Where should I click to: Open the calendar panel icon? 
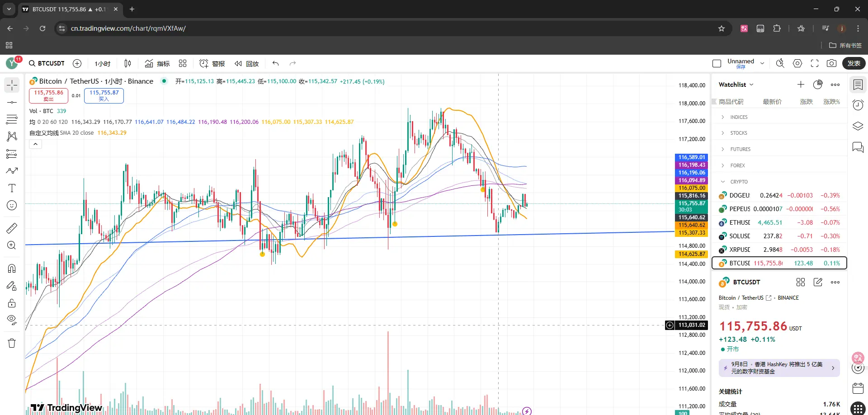click(x=858, y=388)
